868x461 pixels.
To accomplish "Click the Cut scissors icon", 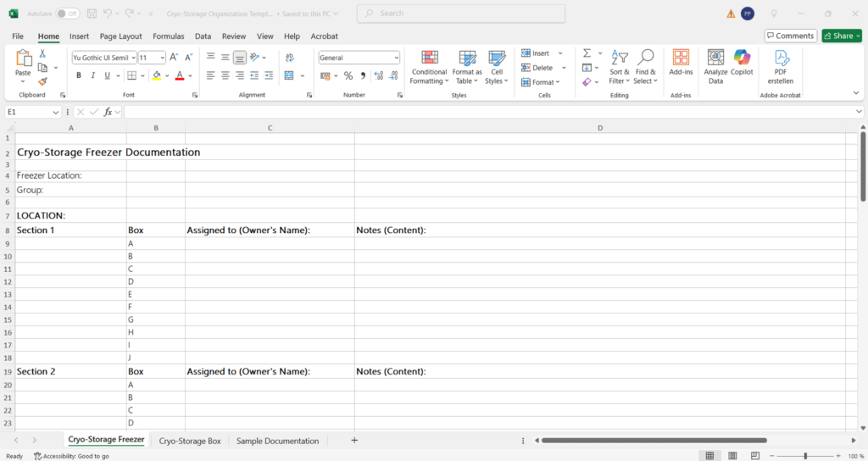I will [42, 53].
